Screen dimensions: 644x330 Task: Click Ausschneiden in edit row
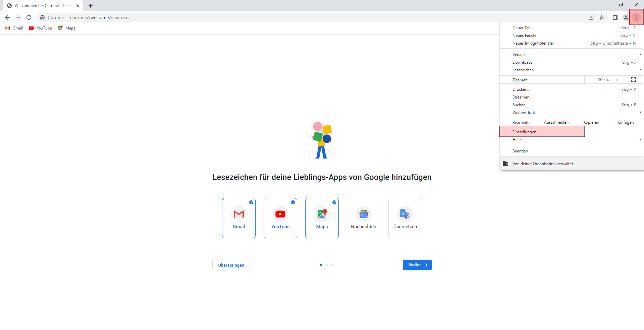click(x=556, y=122)
